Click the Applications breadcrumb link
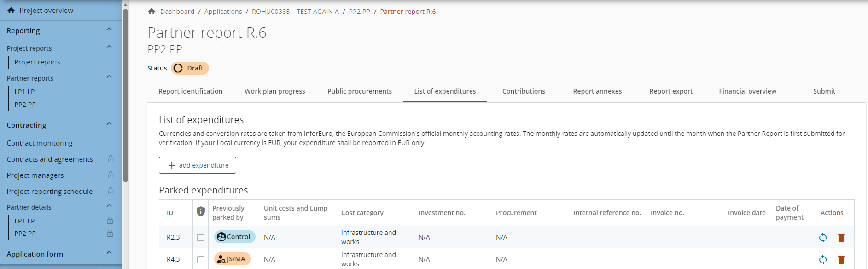868x269 pixels. [x=223, y=12]
